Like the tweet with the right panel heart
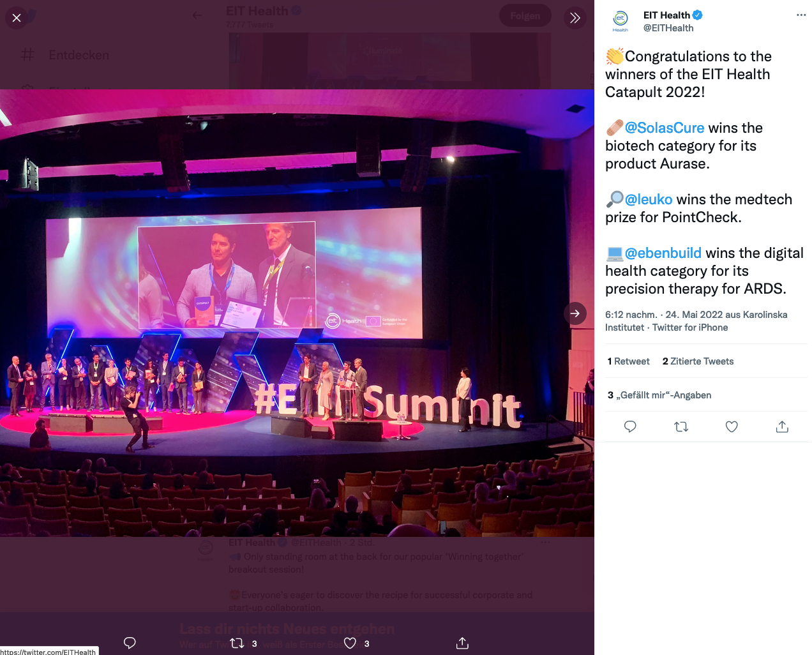The width and height of the screenshot is (812, 655). (x=732, y=426)
